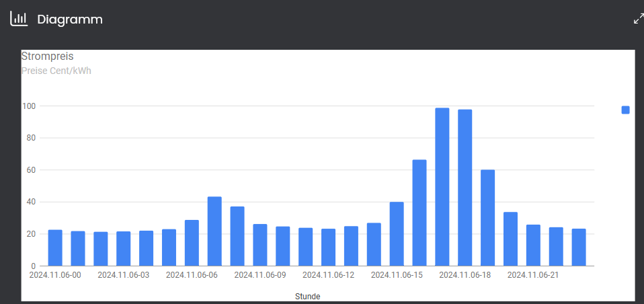This screenshot has width=644, height=304.
Task: Click the Diagramm panel title
Action: pyautogui.click(x=70, y=20)
